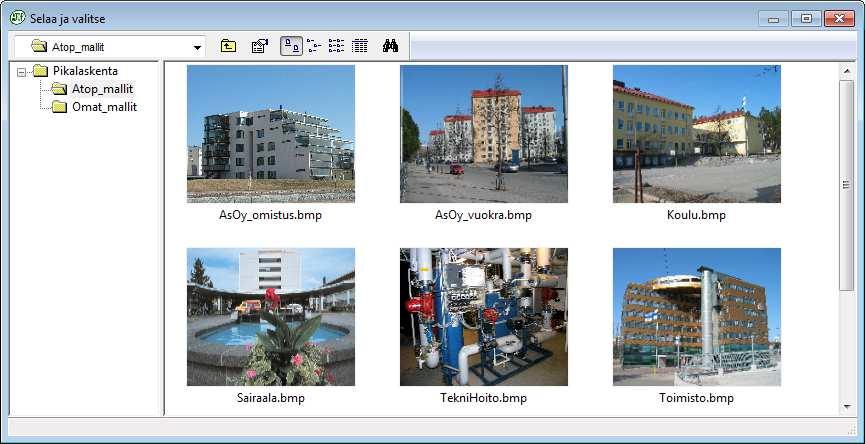Switch to details table view

click(x=360, y=46)
